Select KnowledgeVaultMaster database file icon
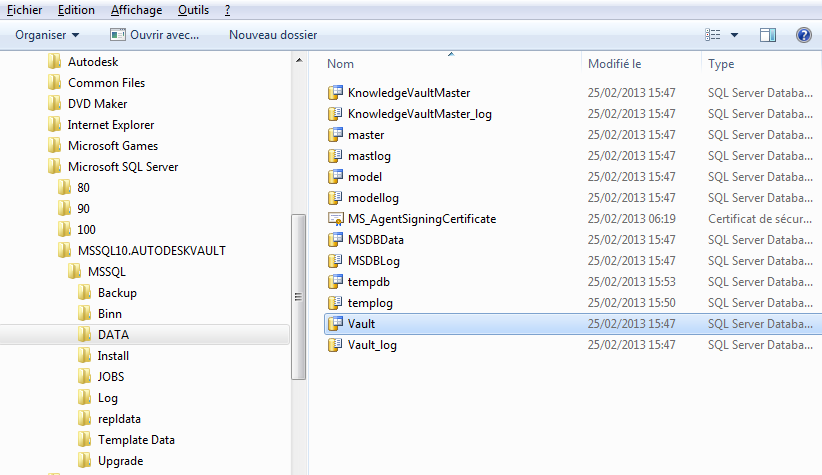The image size is (822, 475). tap(336, 93)
